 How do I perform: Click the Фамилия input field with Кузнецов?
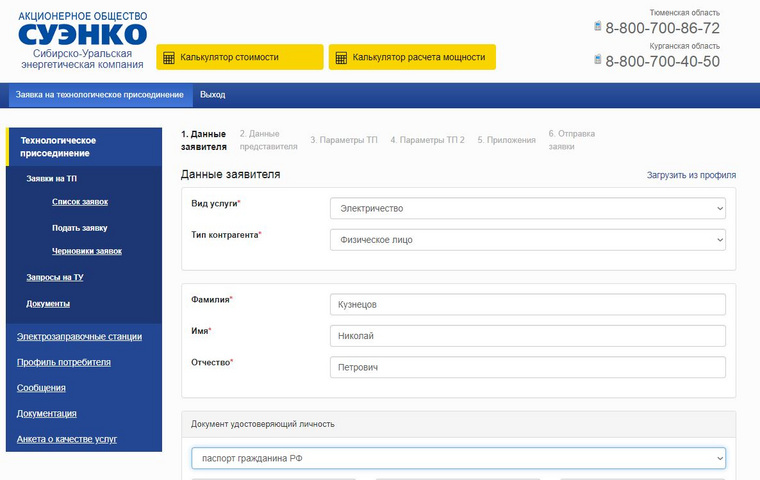(x=528, y=304)
